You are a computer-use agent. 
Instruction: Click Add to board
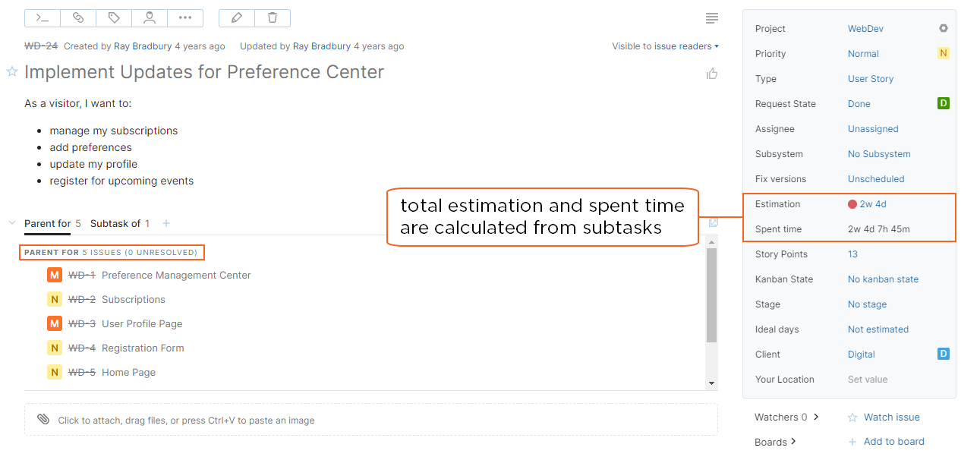point(893,441)
